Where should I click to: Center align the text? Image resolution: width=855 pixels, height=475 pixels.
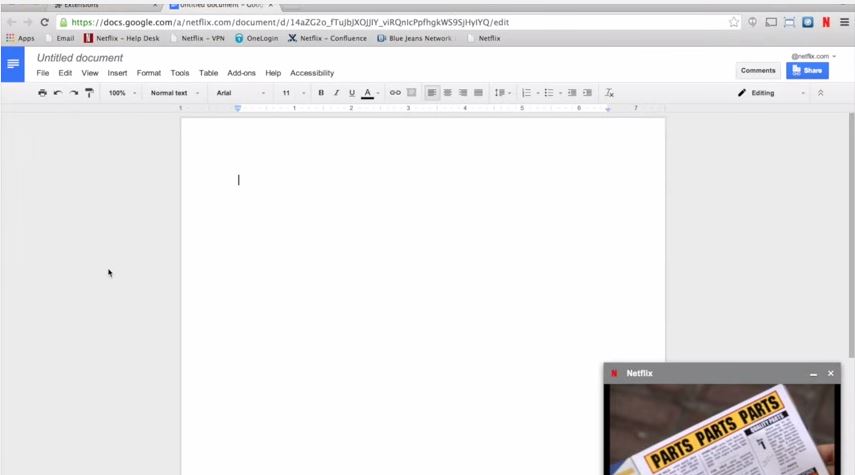click(447, 93)
